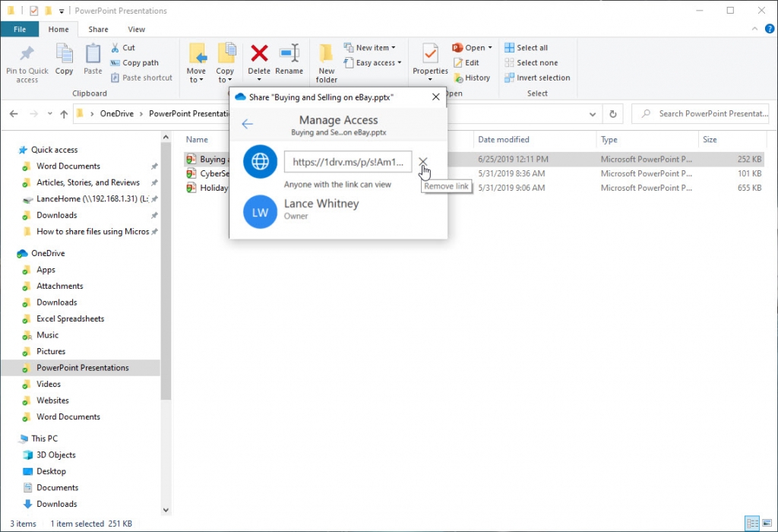This screenshot has width=778, height=532.
Task: Open the Easy access dropdown
Action: click(374, 62)
